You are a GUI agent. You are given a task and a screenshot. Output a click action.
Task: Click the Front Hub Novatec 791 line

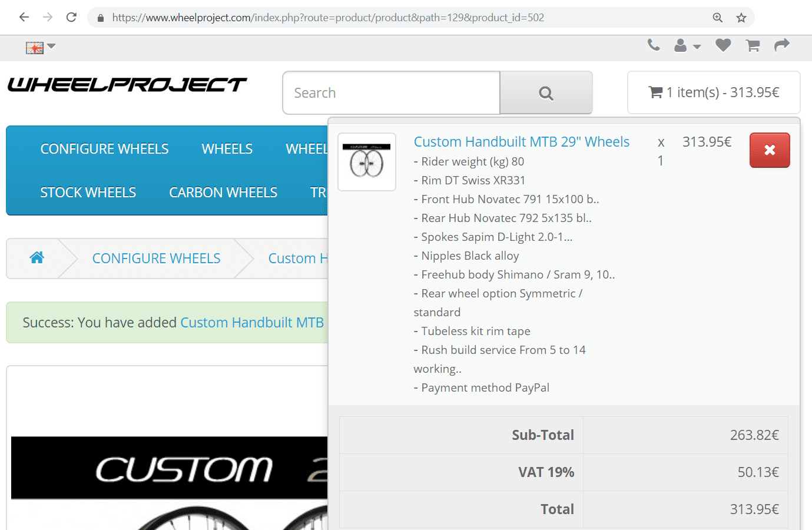pos(506,199)
